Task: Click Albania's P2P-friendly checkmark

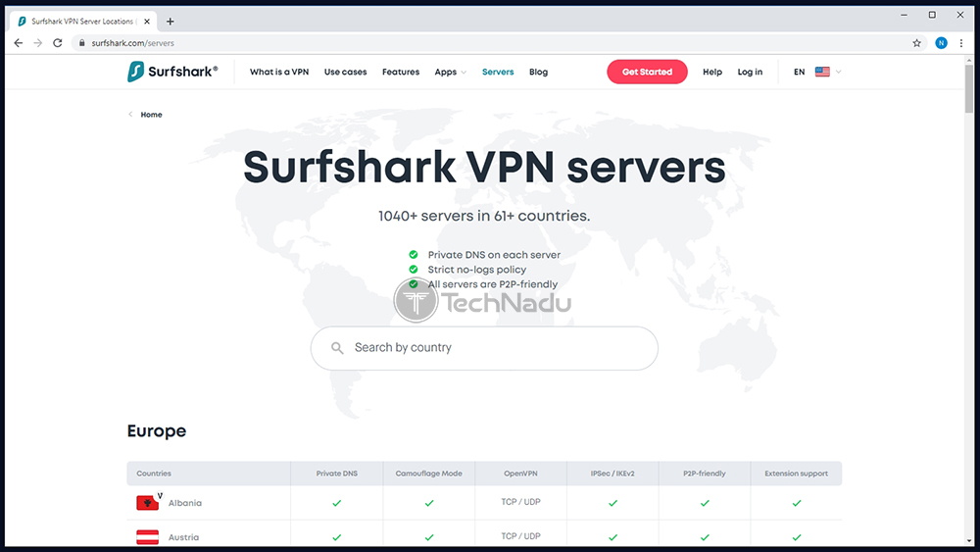Action: (x=705, y=503)
